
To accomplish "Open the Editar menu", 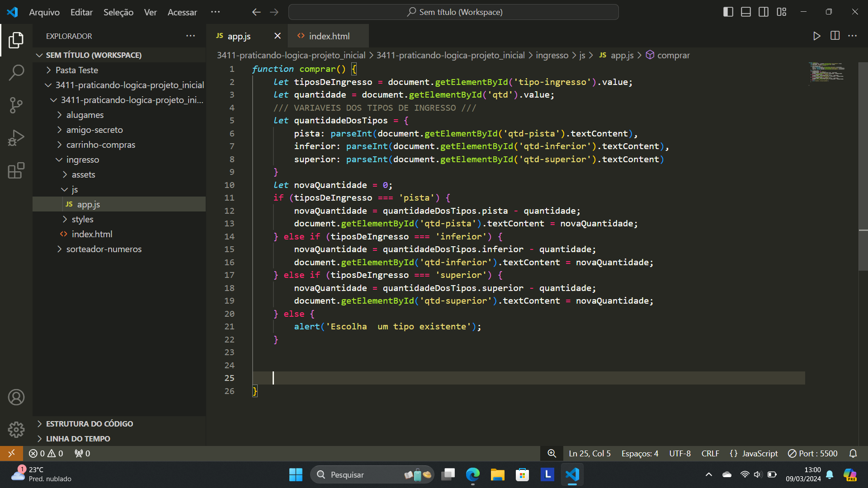I will point(81,12).
